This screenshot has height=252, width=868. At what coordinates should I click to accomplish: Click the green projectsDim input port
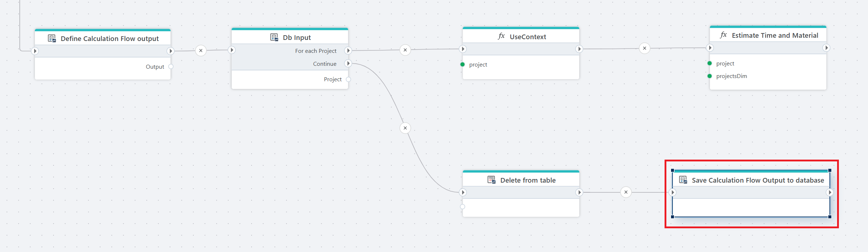(709, 76)
